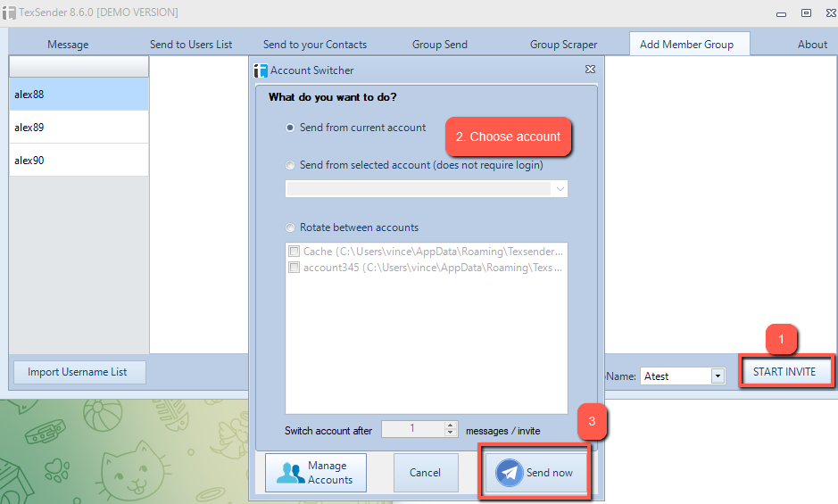The height and width of the screenshot is (504, 838).
Task: Click the Account Switcher dialog icon
Action: point(261,70)
